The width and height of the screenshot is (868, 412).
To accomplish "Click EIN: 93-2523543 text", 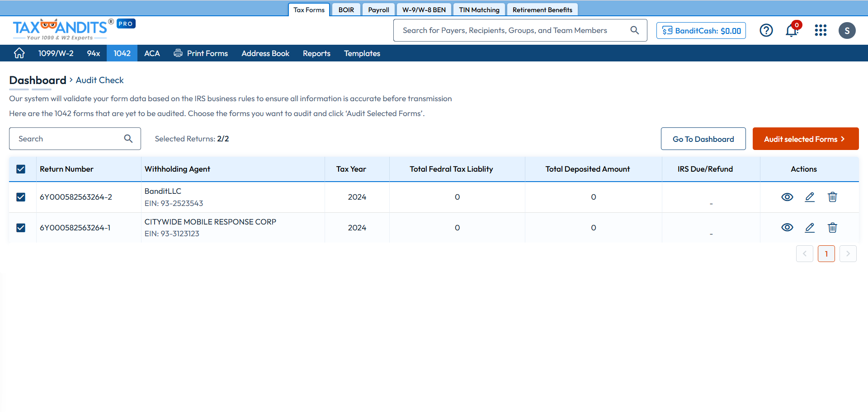I will coord(174,203).
